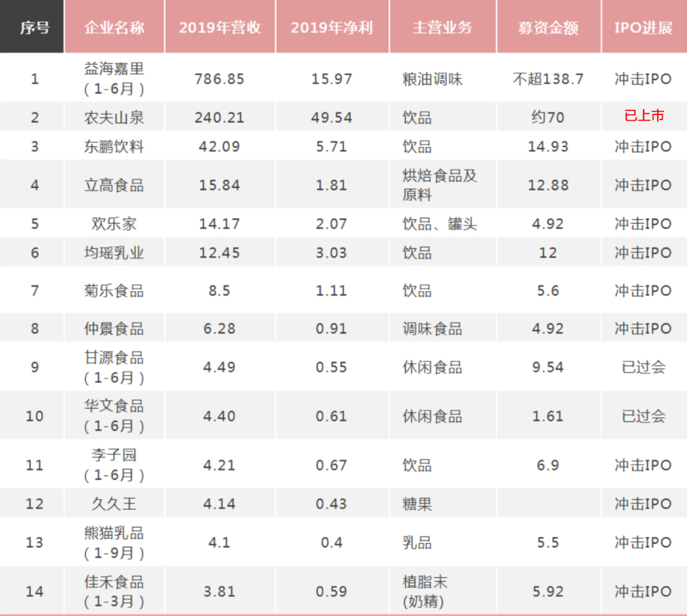Click the 植脂末(奶精) business cell

click(x=425, y=591)
